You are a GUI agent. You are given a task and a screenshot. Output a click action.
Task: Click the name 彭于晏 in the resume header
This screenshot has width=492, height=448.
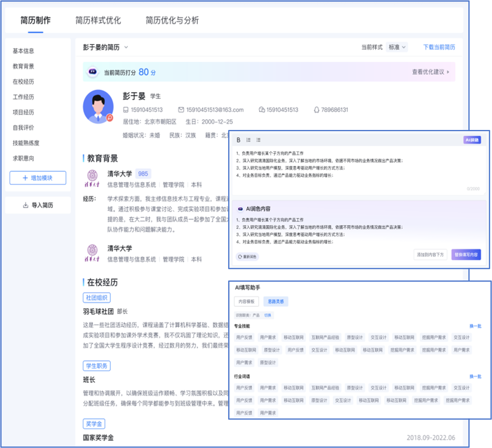[x=134, y=96]
